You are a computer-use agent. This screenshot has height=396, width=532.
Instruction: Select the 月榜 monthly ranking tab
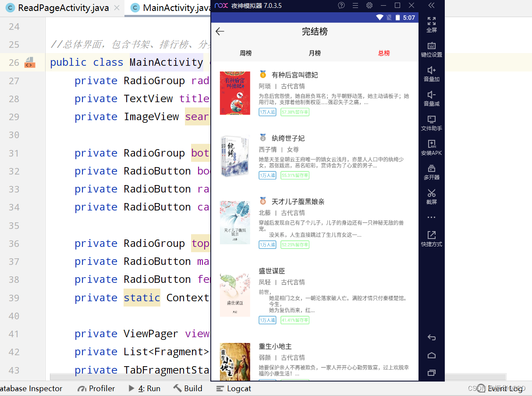click(x=315, y=53)
